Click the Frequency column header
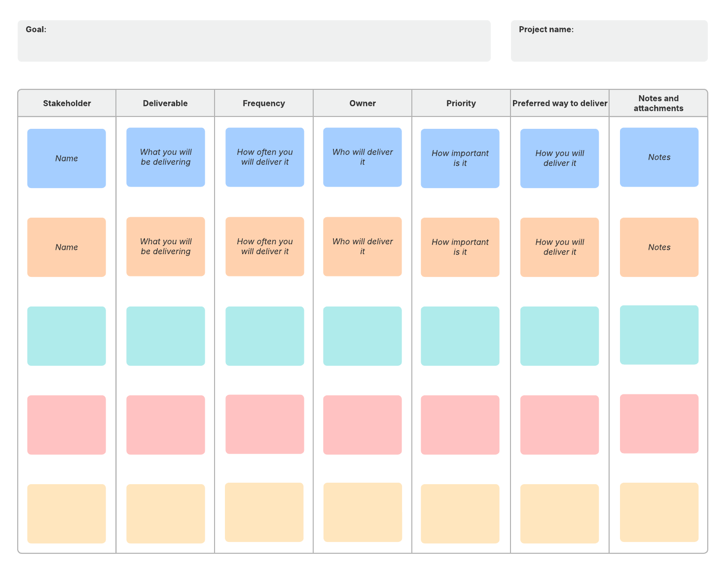Screen dimensions: 728x574 (x=264, y=103)
